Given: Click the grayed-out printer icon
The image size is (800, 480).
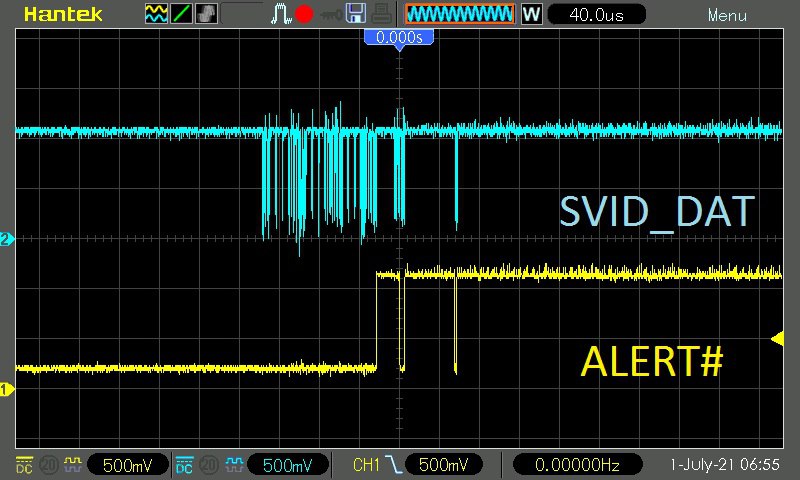Looking at the screenshot, I should tap(381, 14).
